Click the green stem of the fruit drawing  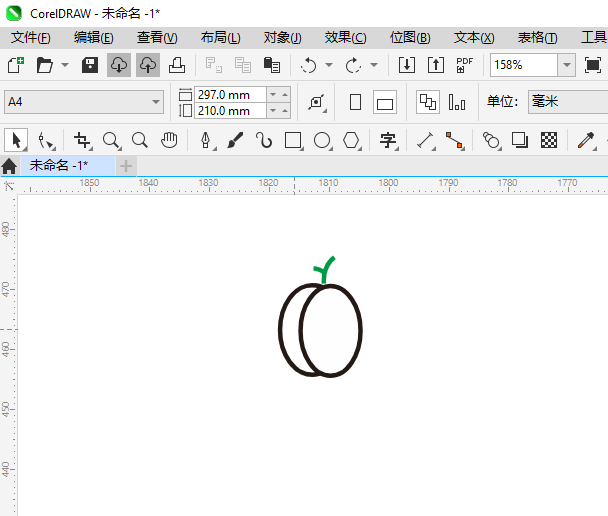point(325,270)
